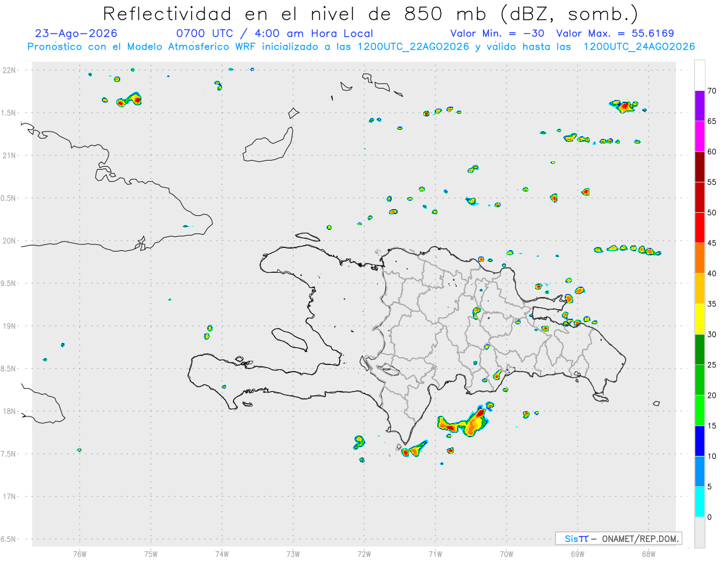Image resolution: width=728 pixels, height=562 pixels.
Task: Click the '71W' longitude axis label
Action: click(435, 553)
